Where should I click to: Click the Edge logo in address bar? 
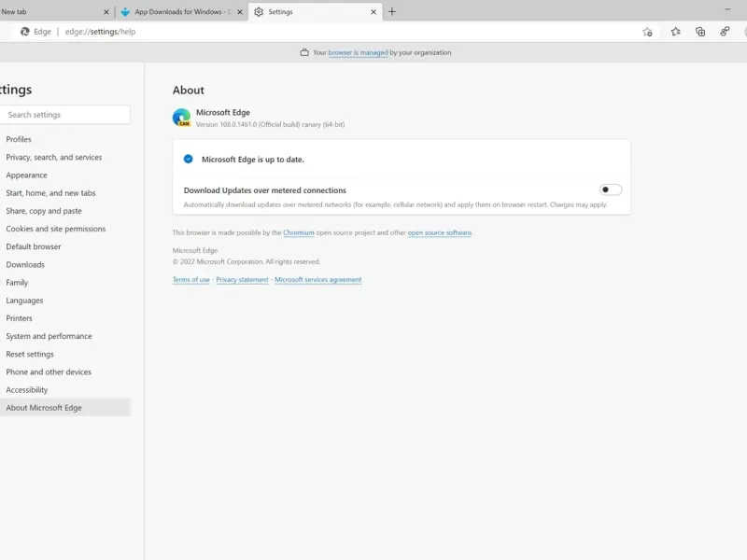coord(25,32)
